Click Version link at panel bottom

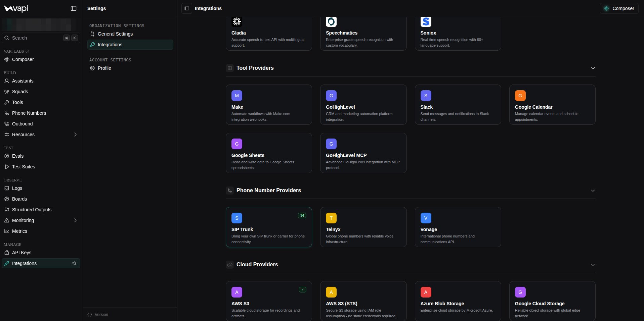[98, 315]
